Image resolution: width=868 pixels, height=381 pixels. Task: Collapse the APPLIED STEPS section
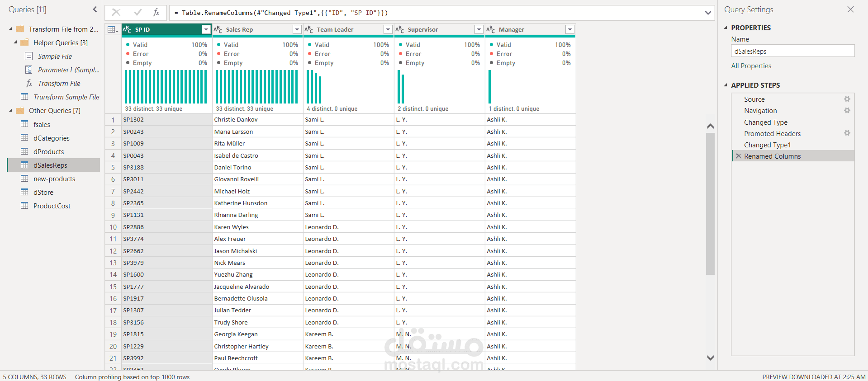click(726, 85)
